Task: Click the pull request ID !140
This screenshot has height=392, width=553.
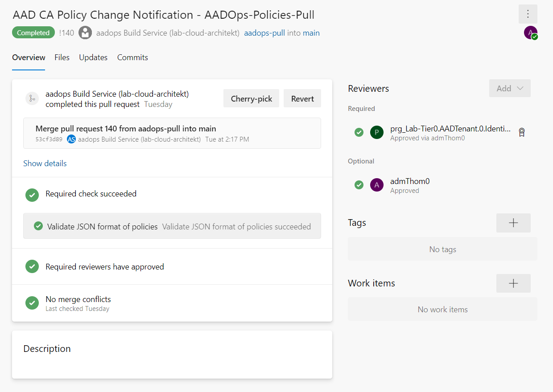Action: coord(66,33)
